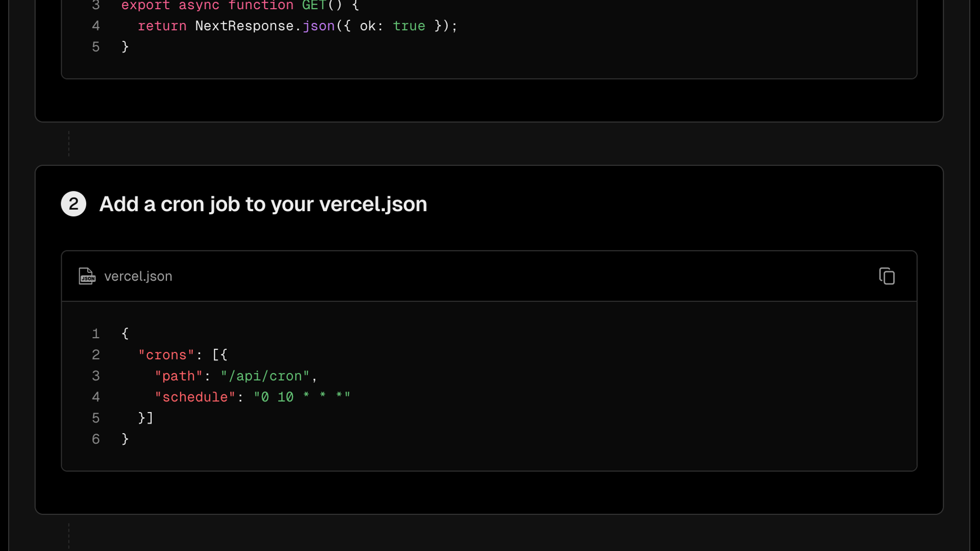The image size is (980, 551).
Task: Click the 'true' value in the return statement
Action: pyautogui.click(x=409, y=26)
